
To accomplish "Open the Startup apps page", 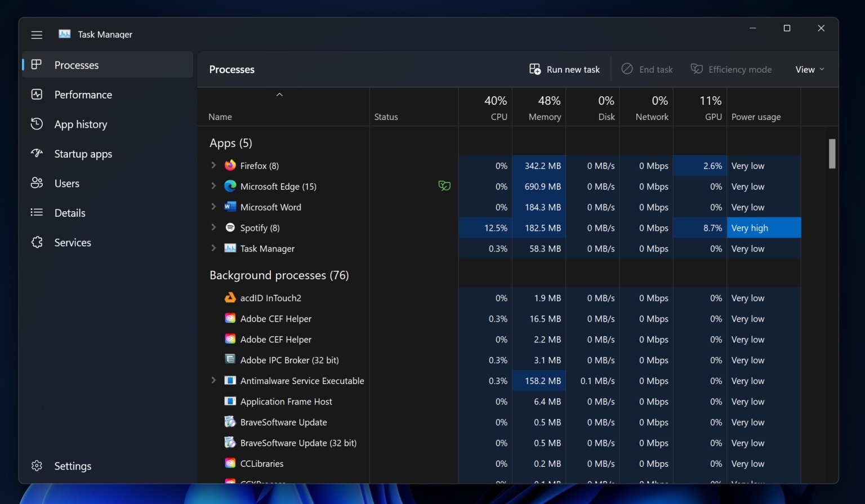I will (x=83, y=154).
